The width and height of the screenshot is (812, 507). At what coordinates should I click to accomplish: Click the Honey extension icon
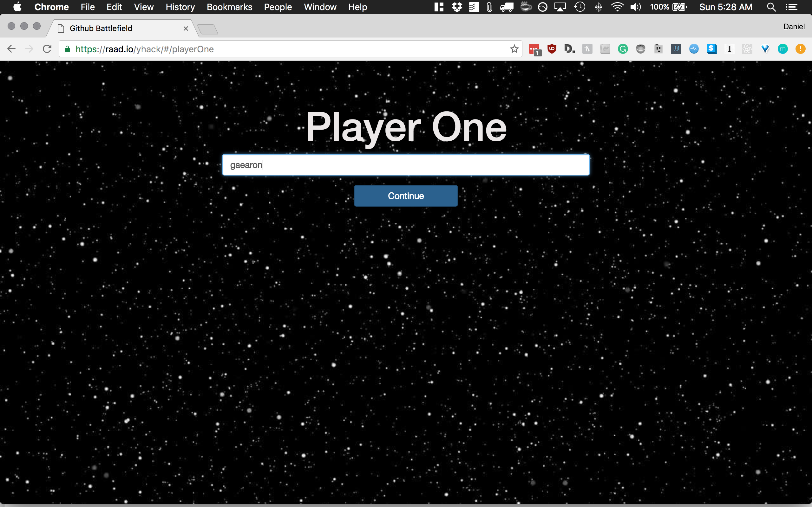tap(587, 49)
